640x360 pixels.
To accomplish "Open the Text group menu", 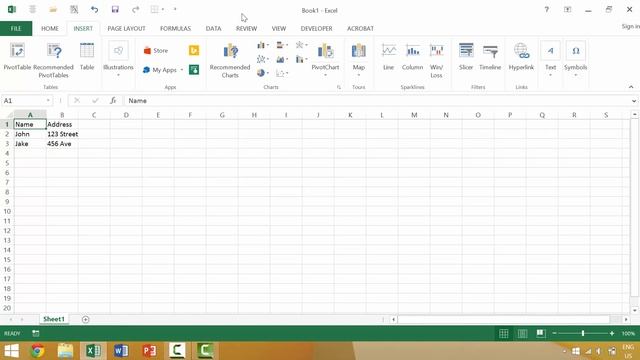I will pyautogui.click(x=550, y=60).
